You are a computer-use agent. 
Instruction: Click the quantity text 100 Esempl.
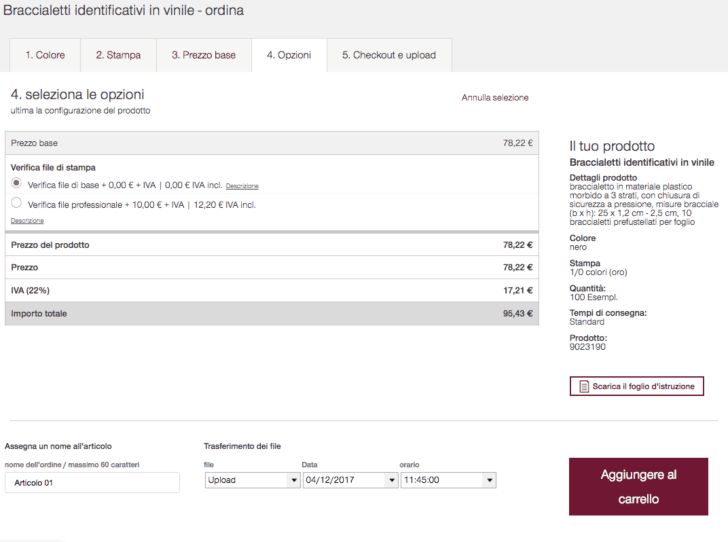(593, 297)
